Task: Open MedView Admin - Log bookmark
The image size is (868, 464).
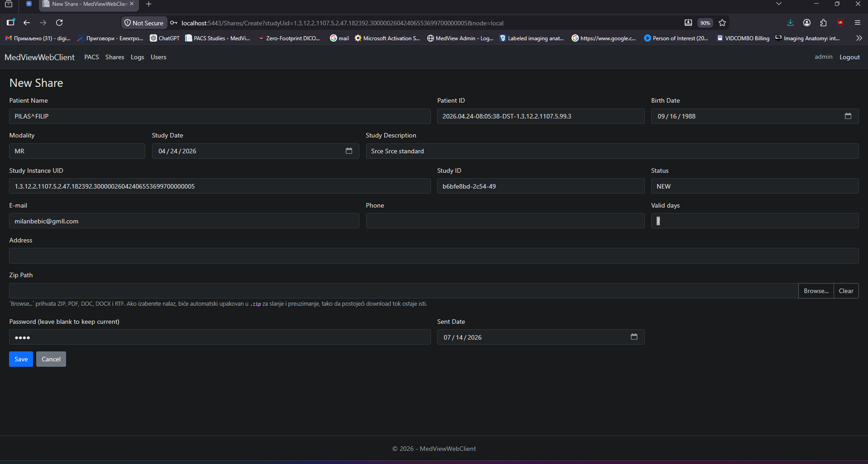Action: [460, 38]
